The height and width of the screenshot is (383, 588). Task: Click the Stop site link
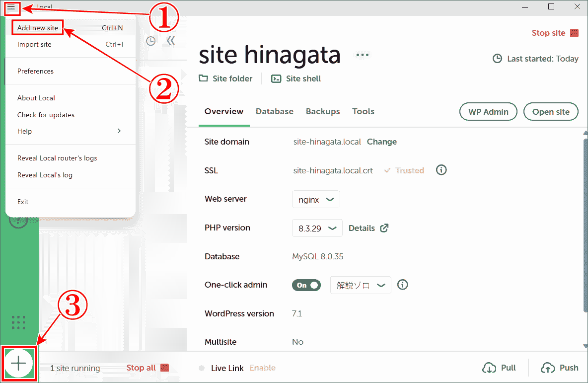(x=548, y=33)
